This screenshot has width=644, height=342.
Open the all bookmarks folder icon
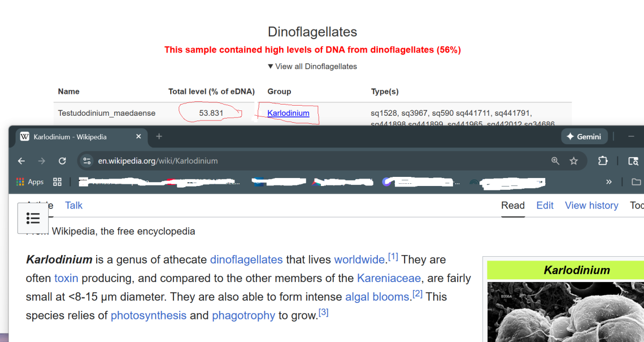(636, 182)
